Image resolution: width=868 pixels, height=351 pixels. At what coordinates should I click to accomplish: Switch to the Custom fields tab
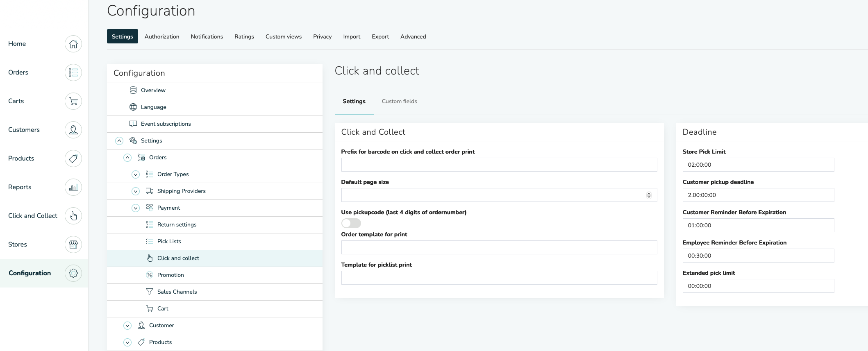pos(399,101)
